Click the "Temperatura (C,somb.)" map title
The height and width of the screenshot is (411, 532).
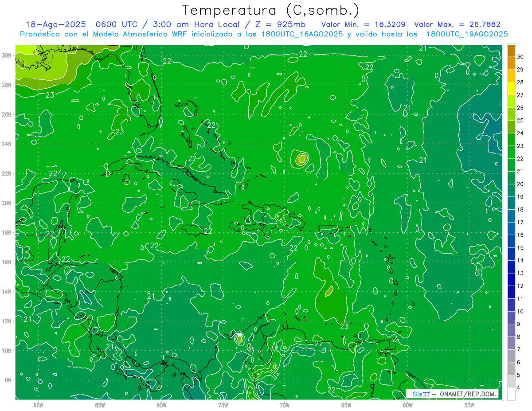[271, 11]
